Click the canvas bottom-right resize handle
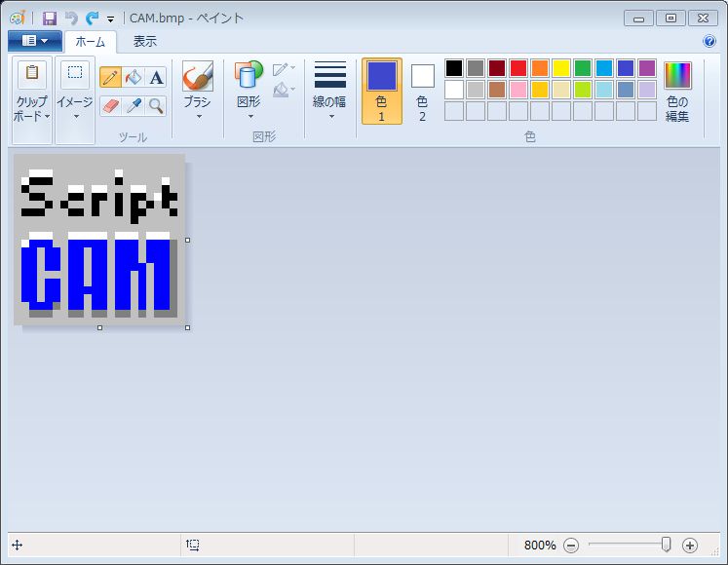 [x=187, y=327]
